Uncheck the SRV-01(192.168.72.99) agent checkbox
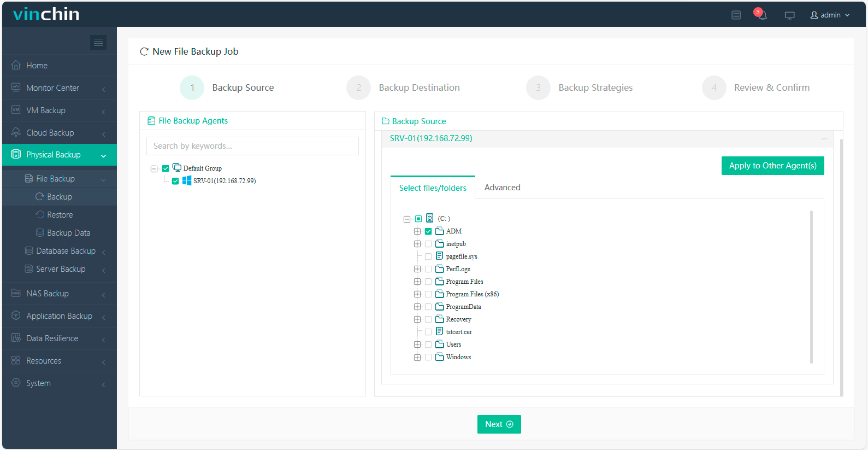This screenshot has height=450, width=868. [175, 181]
